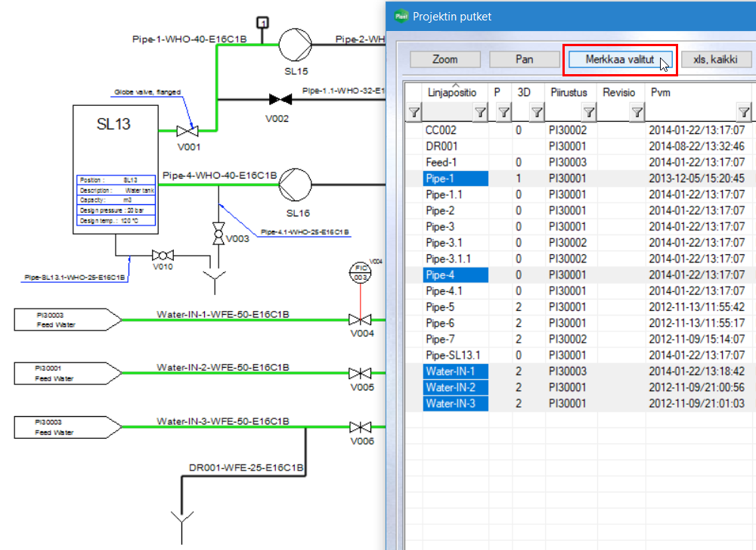Viewport: 756px width, 550px height.
Task: Select the SL16 pump symbol
Action: point(296,183)
